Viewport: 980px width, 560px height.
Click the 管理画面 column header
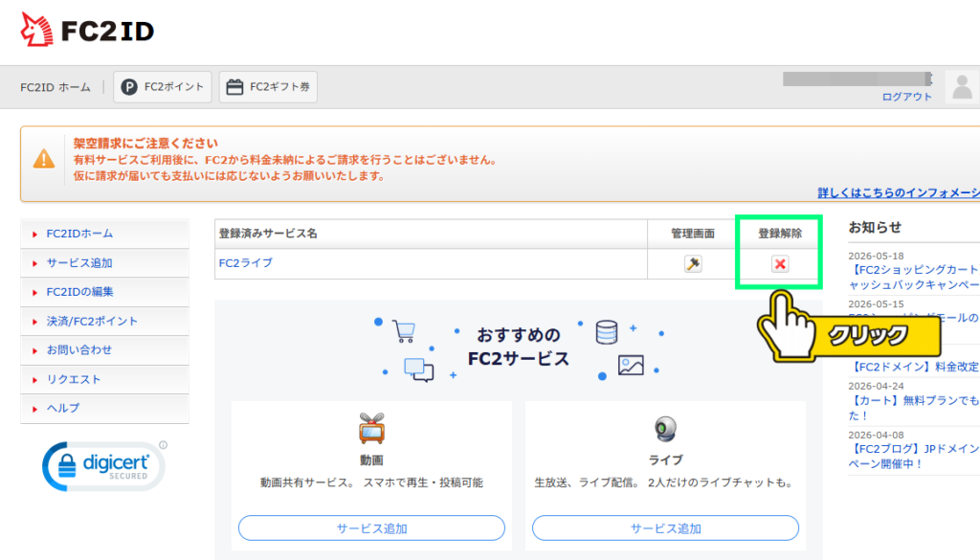click(693, 234)
